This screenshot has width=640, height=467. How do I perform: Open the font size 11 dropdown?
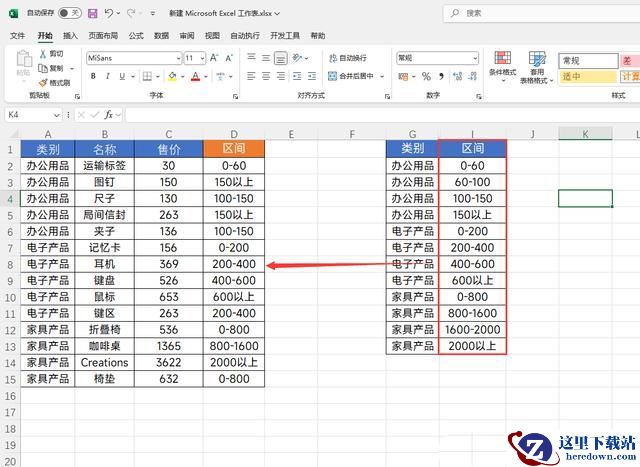[202, 58]
